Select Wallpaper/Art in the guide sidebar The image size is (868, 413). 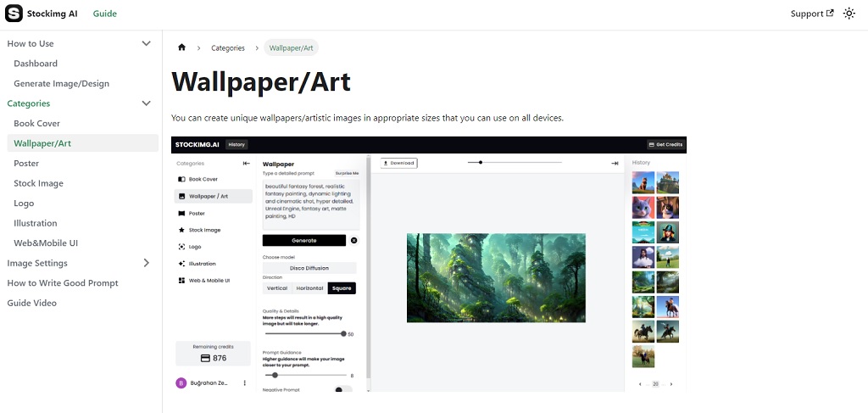pos(82,143)
